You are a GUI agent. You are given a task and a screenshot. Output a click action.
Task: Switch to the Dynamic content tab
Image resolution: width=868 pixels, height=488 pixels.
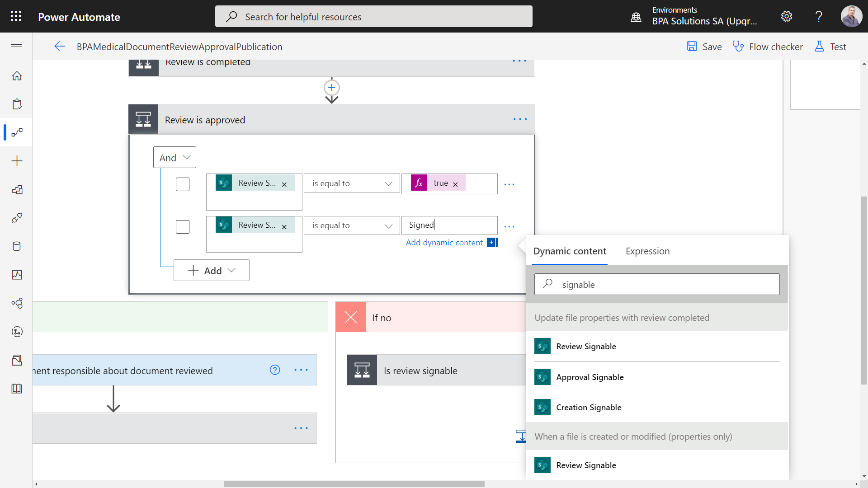(x=570, y=251)
